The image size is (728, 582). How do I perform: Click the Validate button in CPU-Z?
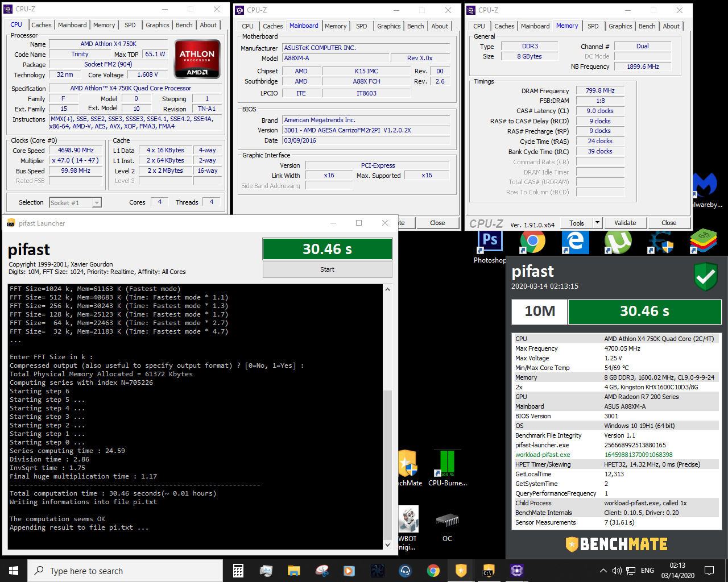[625, 223]
